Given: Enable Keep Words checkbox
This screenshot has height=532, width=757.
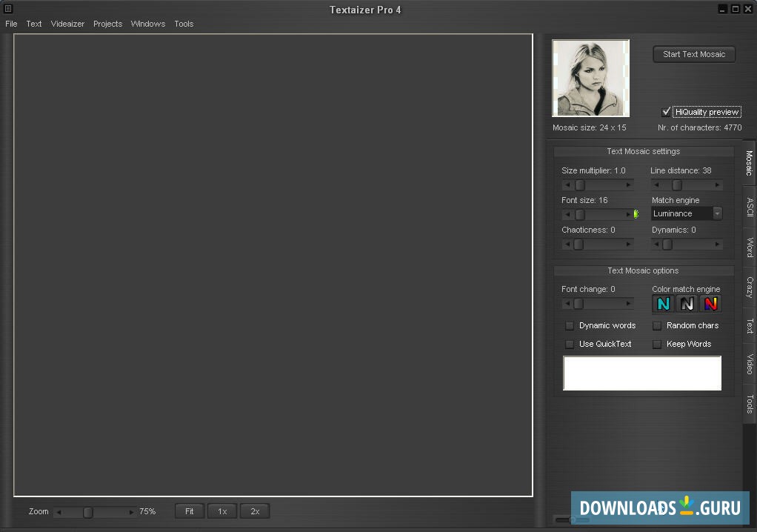Looking at the screenshot, I should coord(656,345).
